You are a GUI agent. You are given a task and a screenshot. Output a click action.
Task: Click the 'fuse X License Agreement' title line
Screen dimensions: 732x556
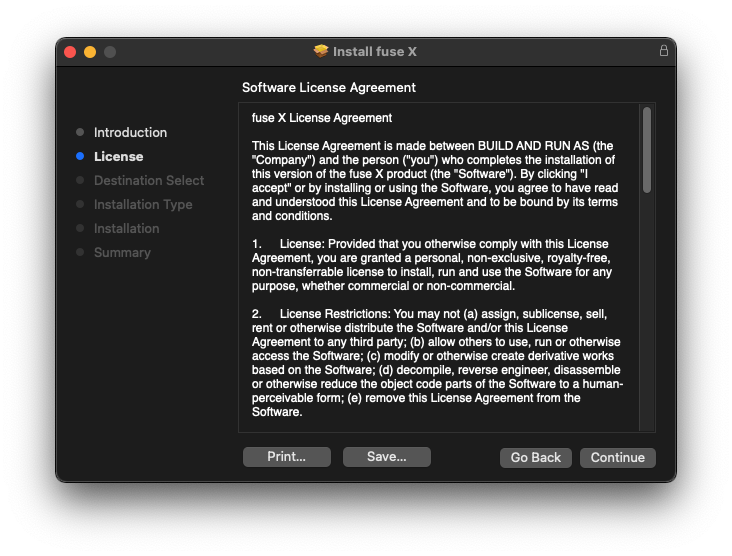322,118
